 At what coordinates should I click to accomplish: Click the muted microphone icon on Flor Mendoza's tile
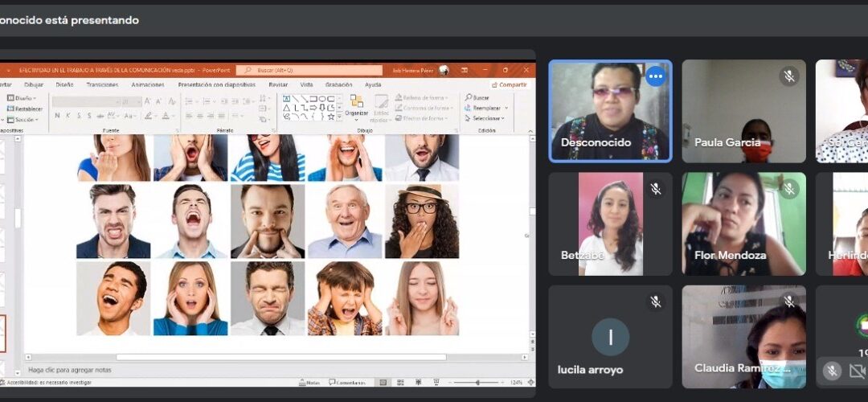pos(789,190)
